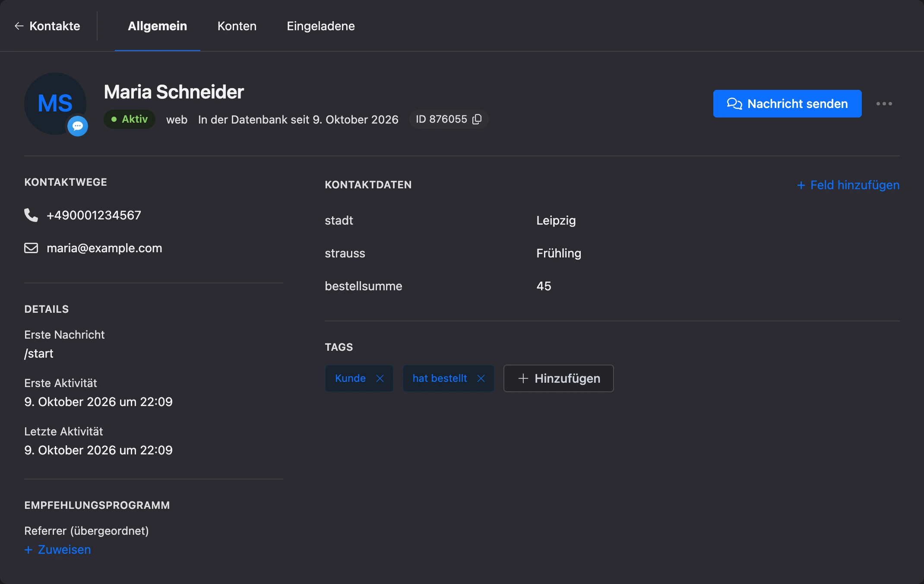Open the three-dots more options menu
The height and width of the screenshot is (584, 924).
(x=884, y=104)
